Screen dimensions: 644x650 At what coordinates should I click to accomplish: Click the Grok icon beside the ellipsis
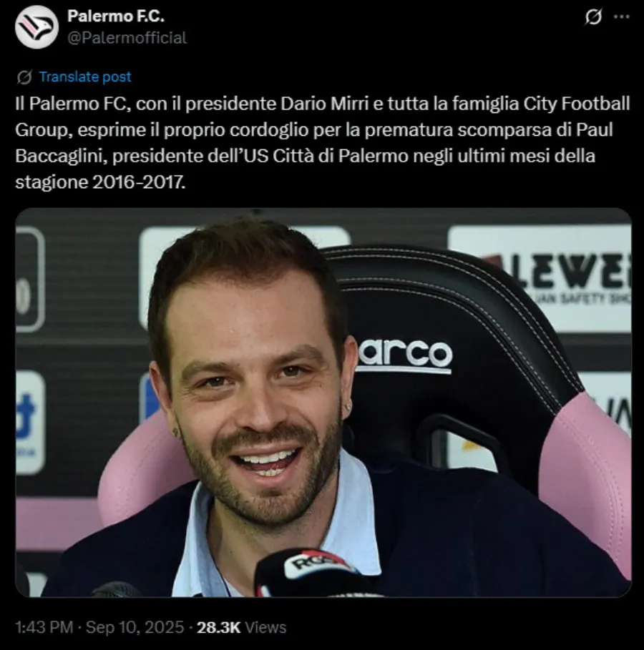coord(593,17)
